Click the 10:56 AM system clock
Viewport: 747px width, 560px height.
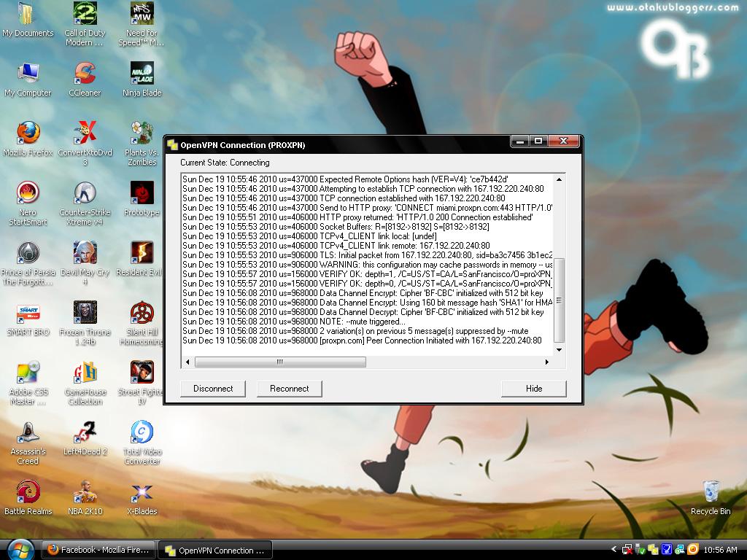(x=720, y=550)
